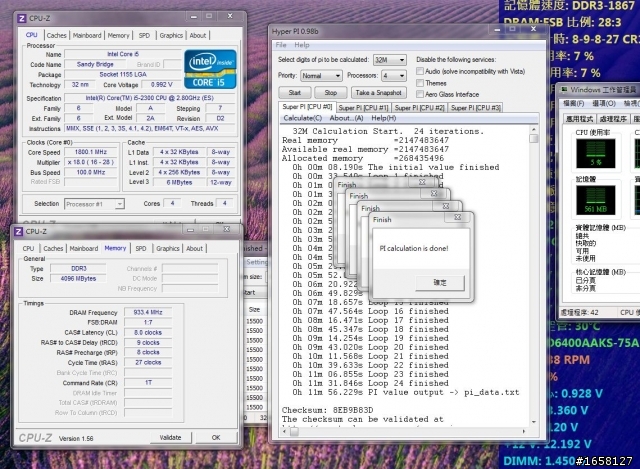Click the Command Rate 1T value
Screen dimensions: 640x469
[x=148, y=382]
